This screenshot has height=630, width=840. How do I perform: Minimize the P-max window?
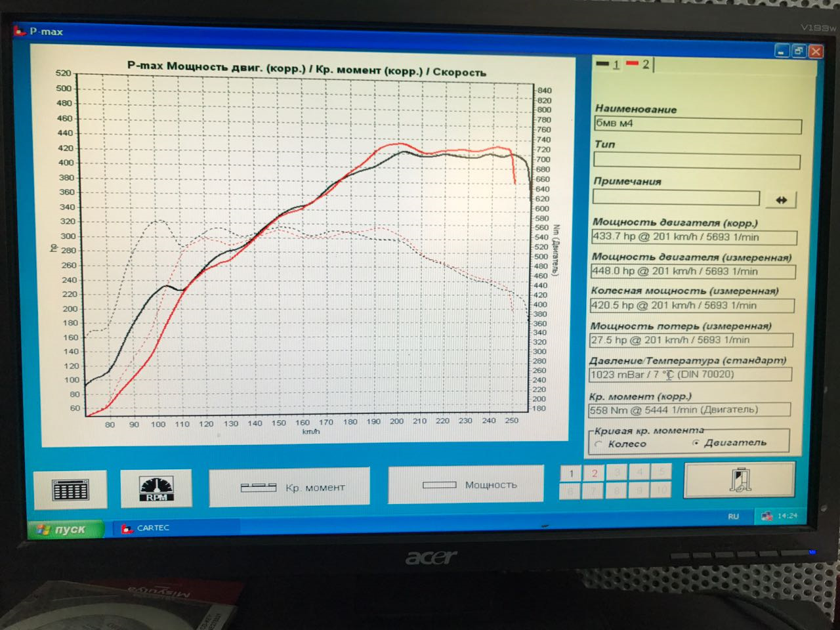[x=782, y=51]
